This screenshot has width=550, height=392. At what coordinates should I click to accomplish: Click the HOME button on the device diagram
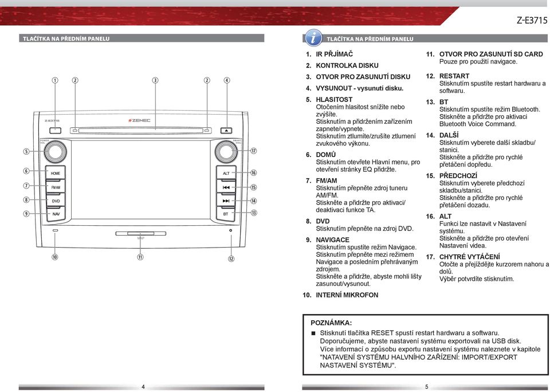click(56, 173)
